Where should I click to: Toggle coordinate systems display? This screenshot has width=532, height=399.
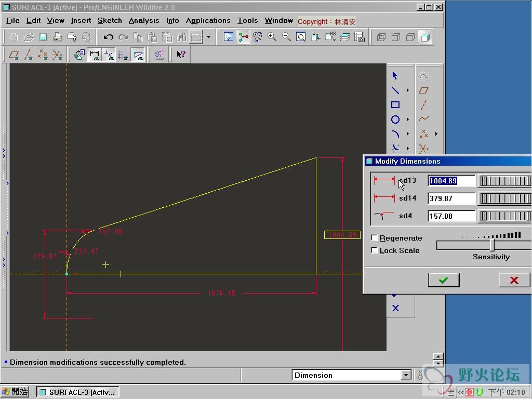tap(57, 54)
